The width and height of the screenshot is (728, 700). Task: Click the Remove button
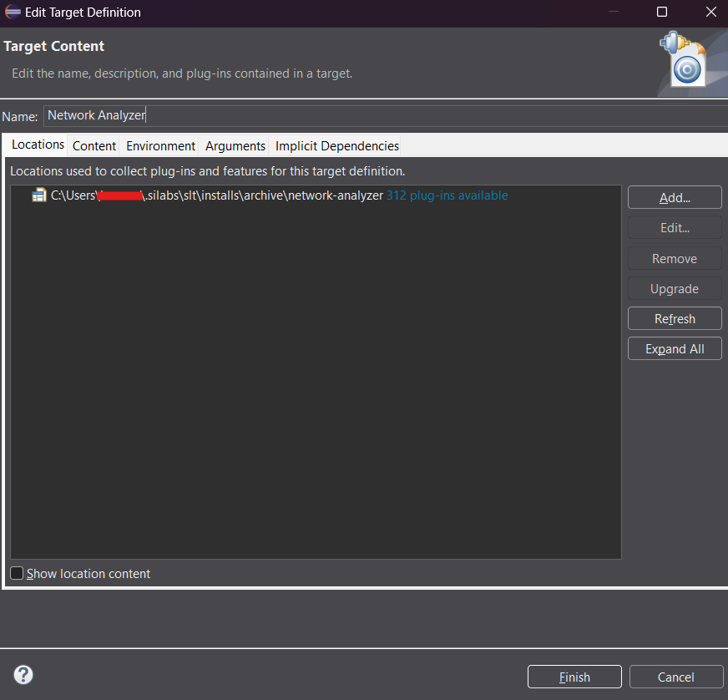(x=675, y=258)
